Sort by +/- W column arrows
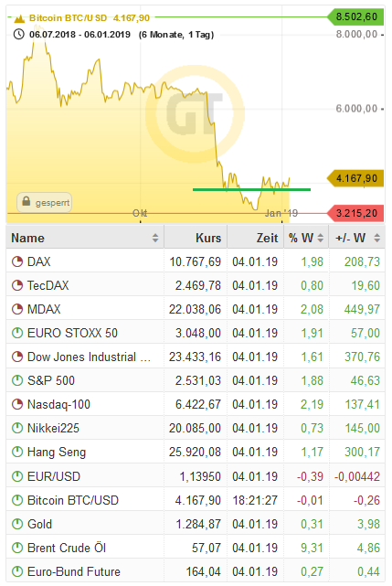The width and height of the screenshot is (392, 586). [x=377, y=238]
